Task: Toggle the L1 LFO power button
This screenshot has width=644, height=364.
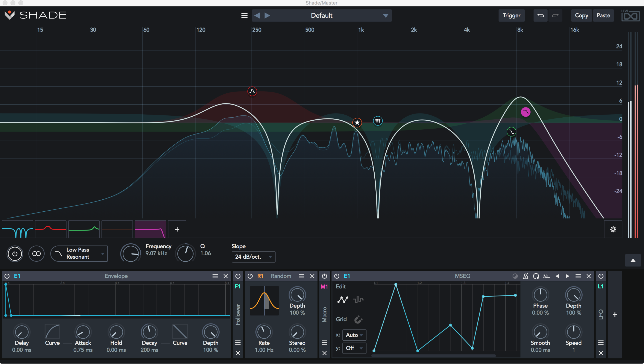Action: pyautogui.click(x=601, y=276)
